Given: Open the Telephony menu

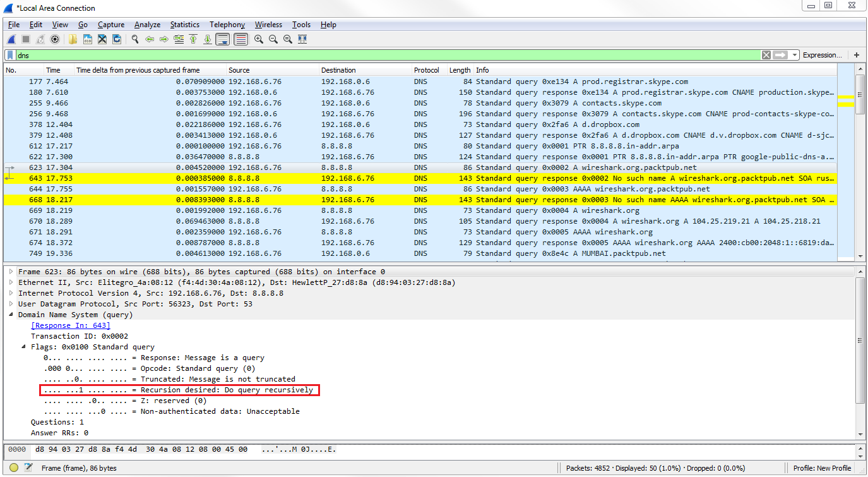Looking at the screenshot, I should (x=227, y=25).
